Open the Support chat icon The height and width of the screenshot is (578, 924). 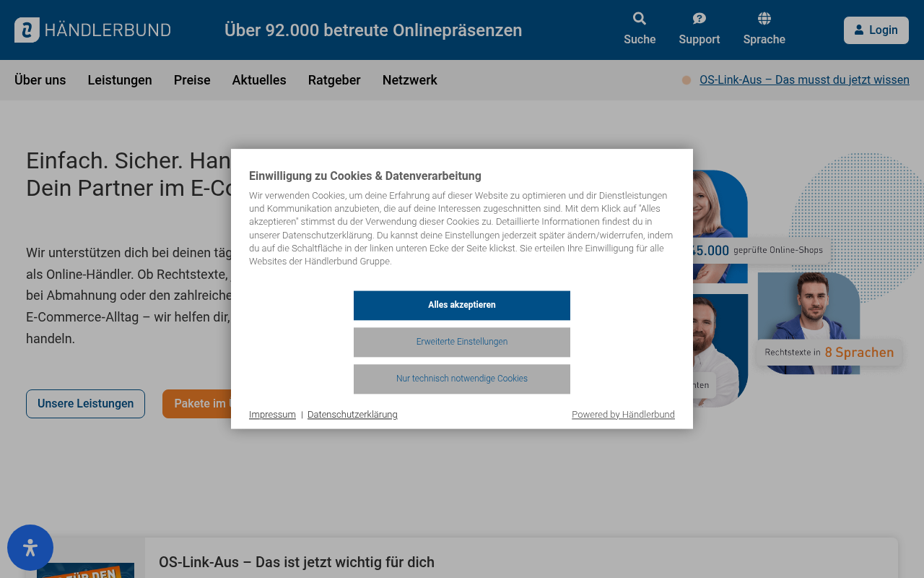(x=699, y=19)
